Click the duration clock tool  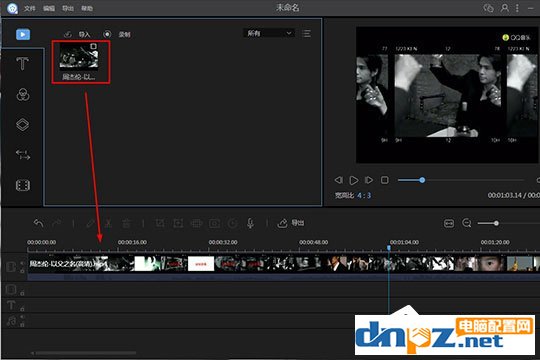click(x=232, y=224)
